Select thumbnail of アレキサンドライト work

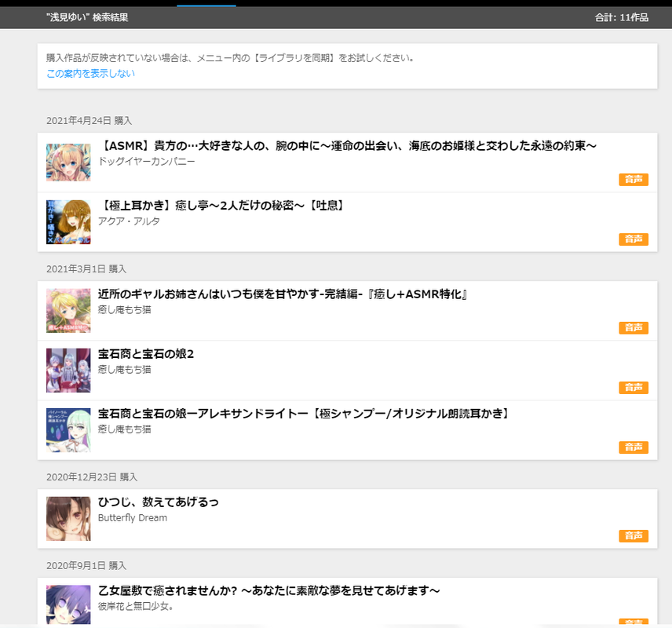pos(68,430)
